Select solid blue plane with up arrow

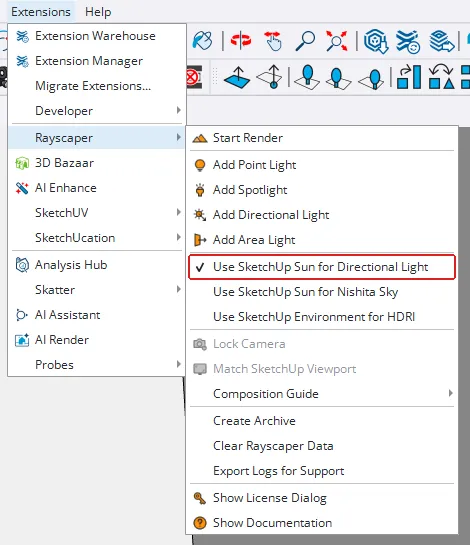[x=237, y=77]
